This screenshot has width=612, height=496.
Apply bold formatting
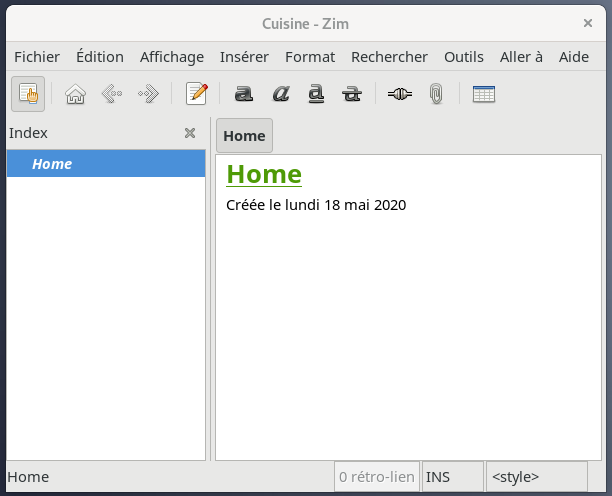[x=243, y=94]
